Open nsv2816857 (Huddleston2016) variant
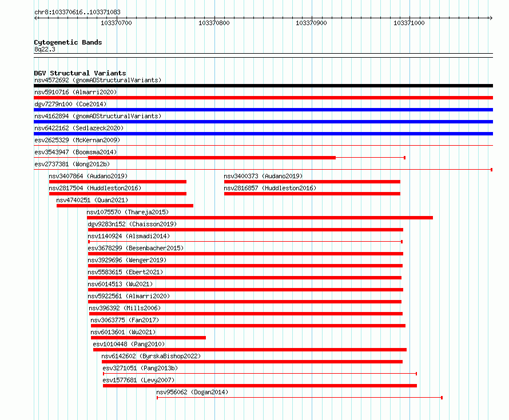The image size is (509, 420). click(x=270, y=188)
